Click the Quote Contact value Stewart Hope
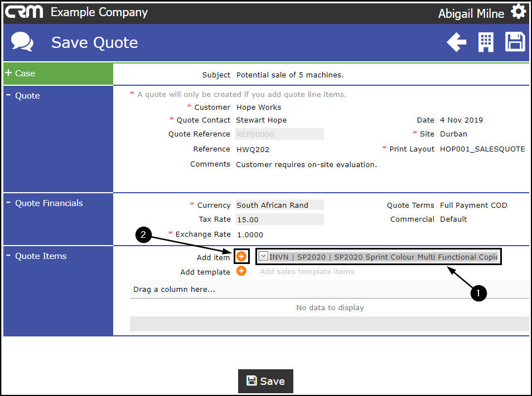Image resolution: width=532 pixels, height=396 pixels. pos(261,120)
